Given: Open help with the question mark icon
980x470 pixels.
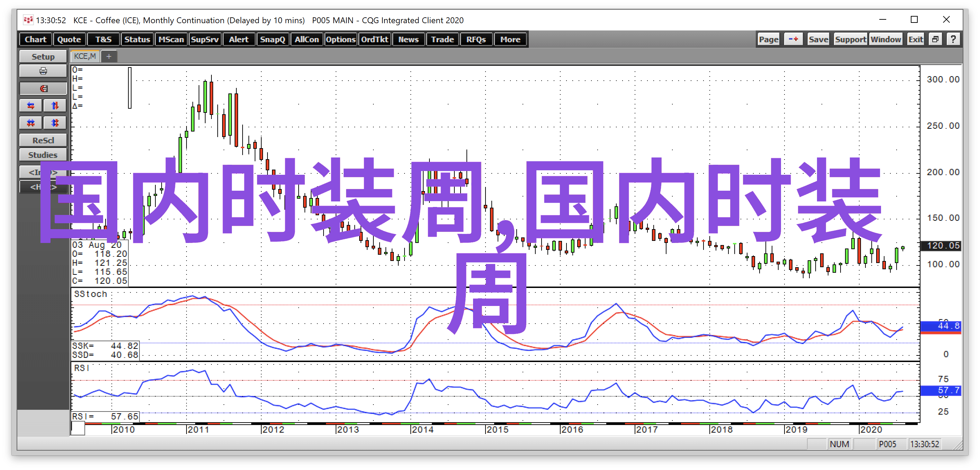Looking at the screenshot, I should 953,39.
